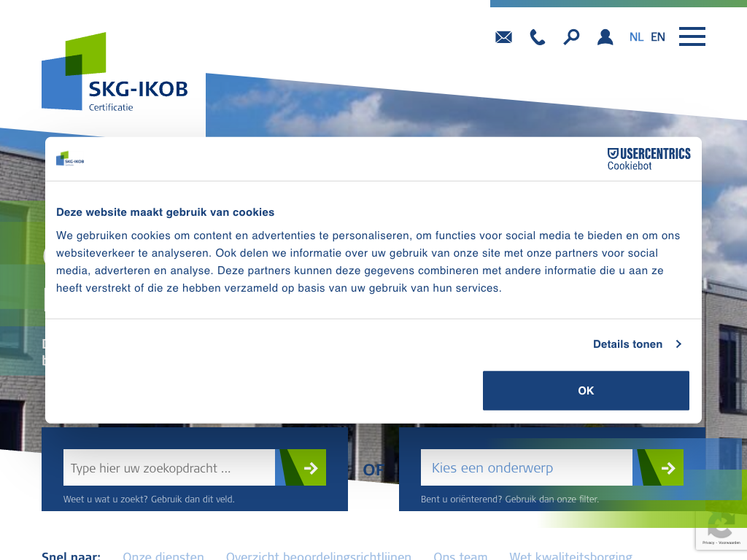Open the Wet kwaliteitsborging link
Image resolution: width=747 pixels, height=560 pixels.
(570, 556)
